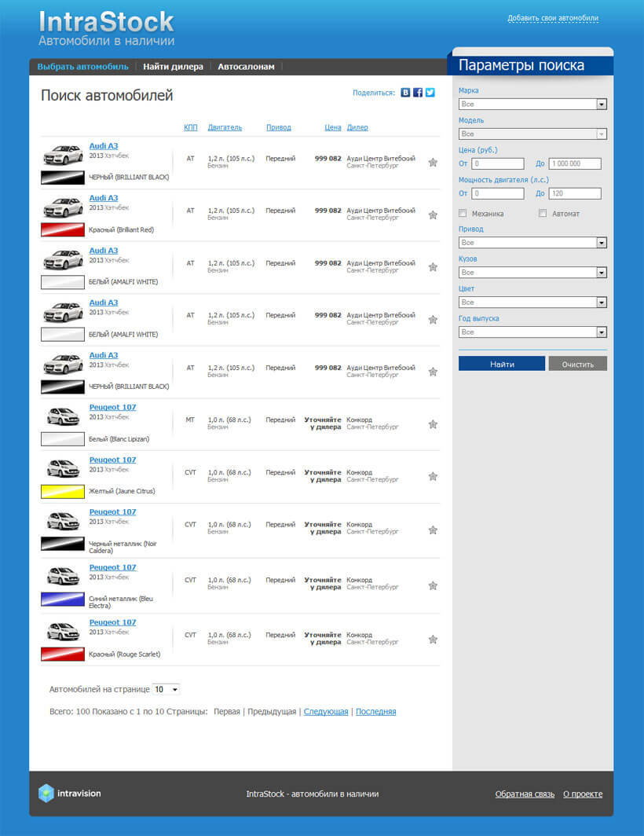Click the Очистить button
Screen dimensions: 644x836
578,364
